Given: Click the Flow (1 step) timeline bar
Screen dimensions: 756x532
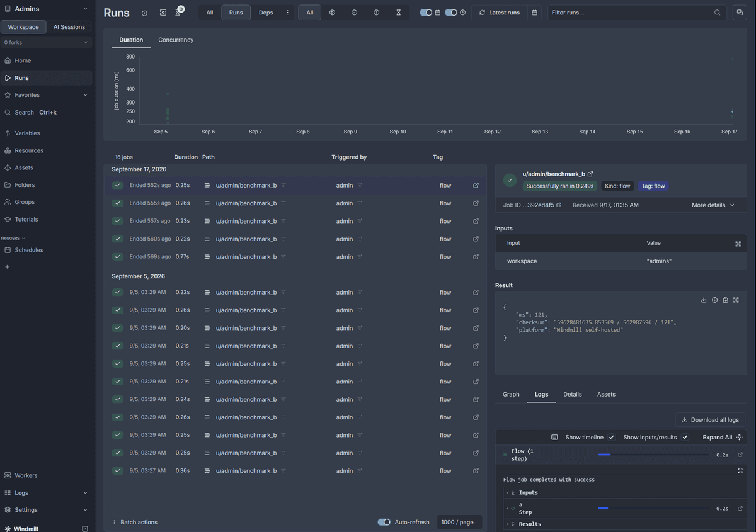Looking at the screenshot, I should tap(653, 455).
